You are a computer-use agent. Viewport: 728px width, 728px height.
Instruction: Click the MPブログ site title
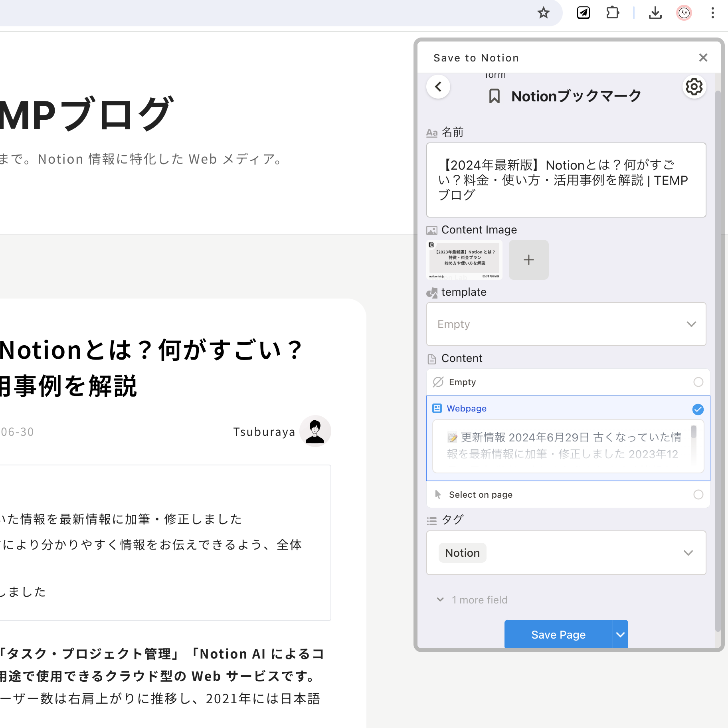coord(86,114)
